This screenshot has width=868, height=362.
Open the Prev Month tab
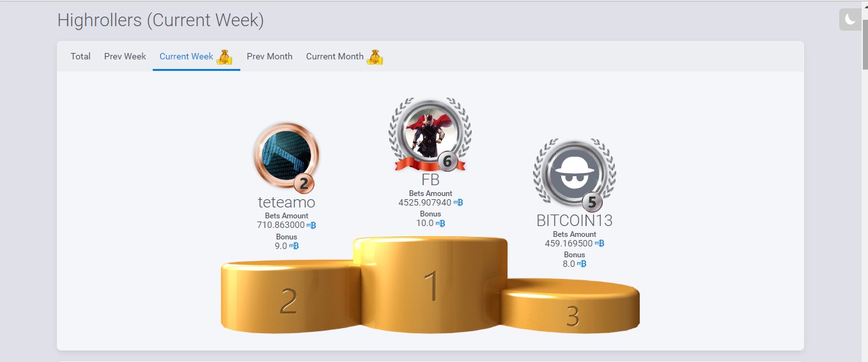coord(270,56)
